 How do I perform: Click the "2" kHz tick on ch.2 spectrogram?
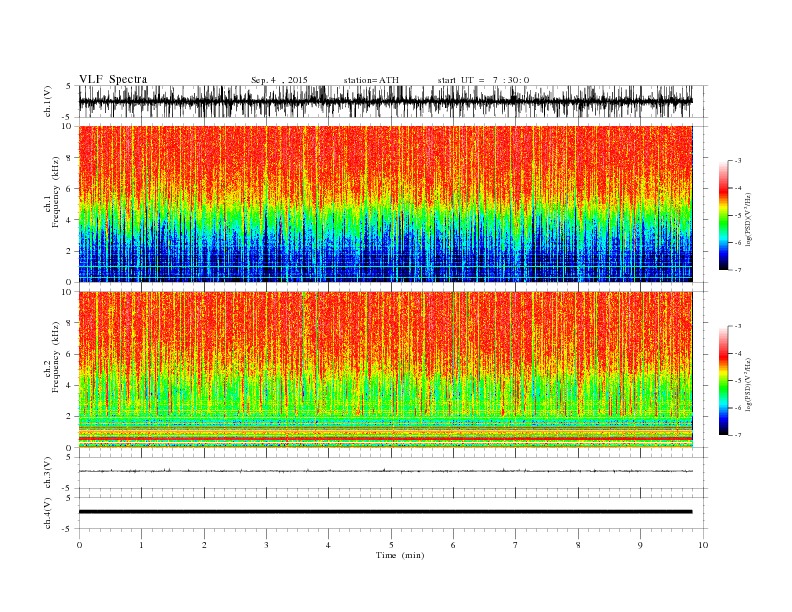(x=69, y=417)
